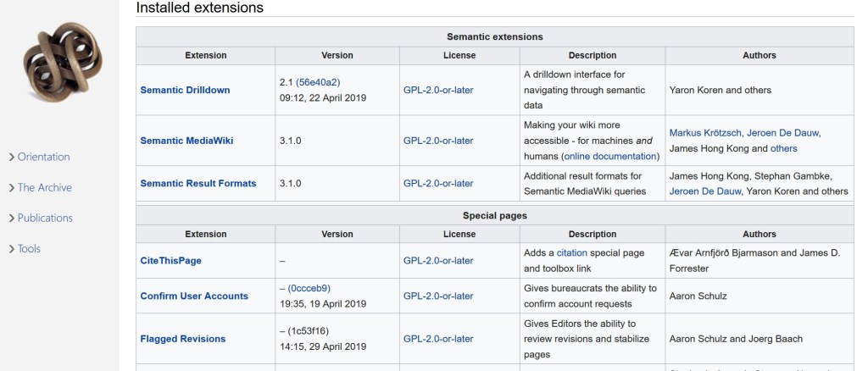Viewport: 868px width, 371px height.
Task: Open the Semantic Drilldown extension link
Action: pos(185,90)
